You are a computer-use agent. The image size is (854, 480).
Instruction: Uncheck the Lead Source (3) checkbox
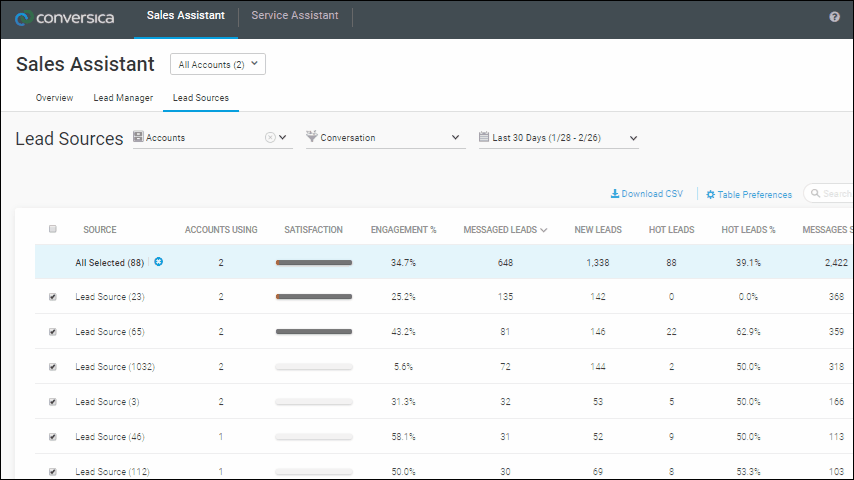[53, 402]
